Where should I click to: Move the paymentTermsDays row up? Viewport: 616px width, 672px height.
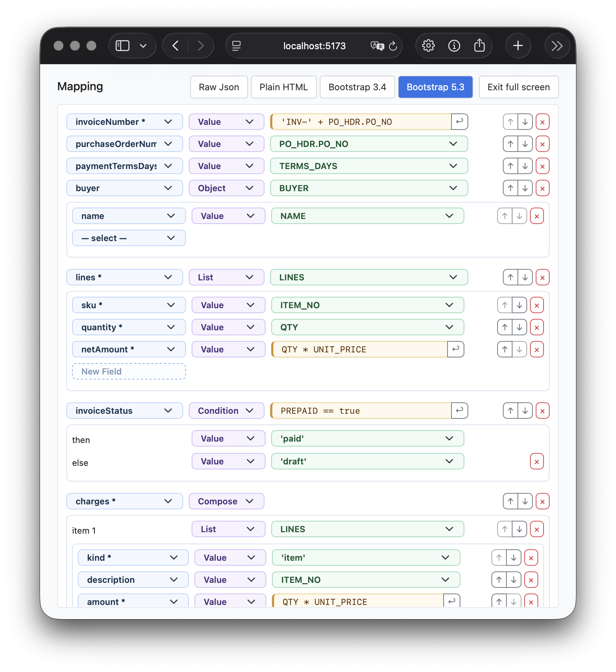coord(510,166)
